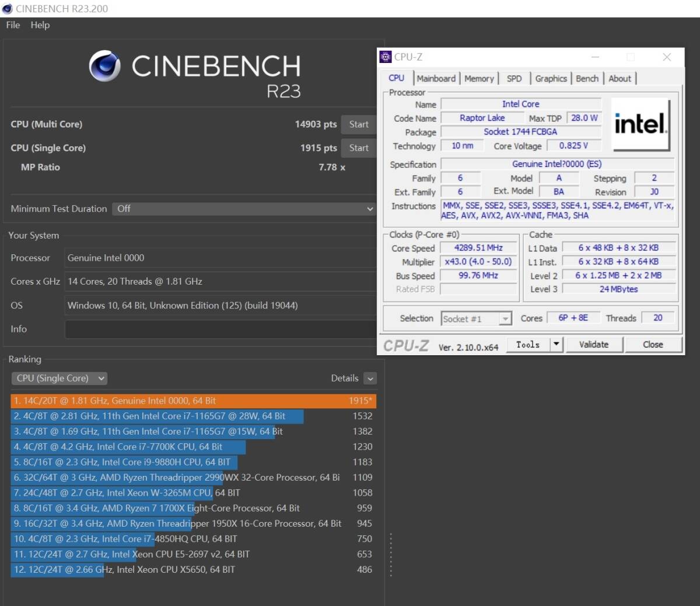
Task: Switch to the SPD tab
Action: (x=514, y=79)
